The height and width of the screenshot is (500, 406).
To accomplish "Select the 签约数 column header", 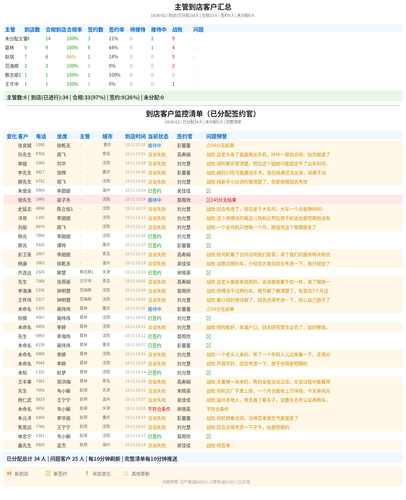I will click(x=95, y=30).
